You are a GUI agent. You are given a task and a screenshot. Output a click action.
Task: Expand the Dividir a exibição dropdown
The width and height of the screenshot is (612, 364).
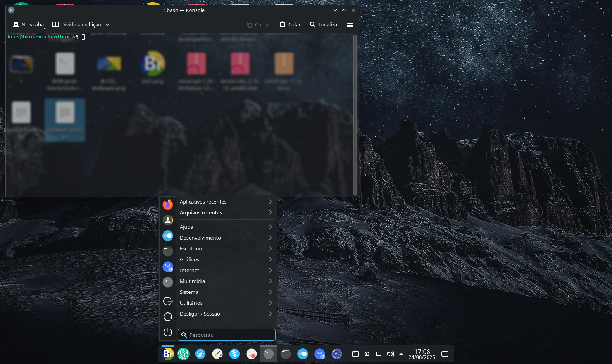pyautogui.click(x=107, y=24)
